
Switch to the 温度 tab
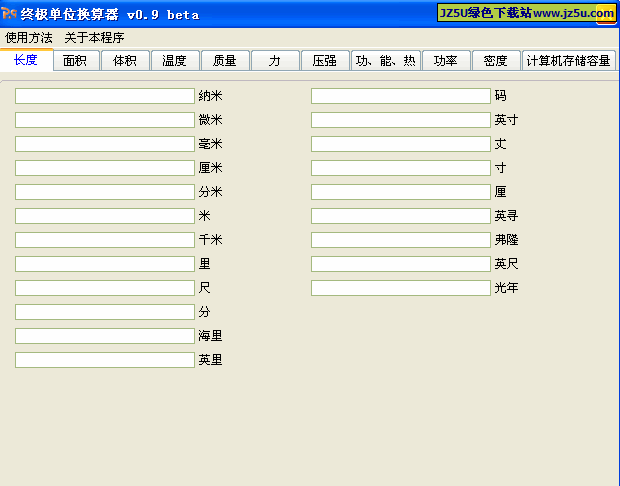coord(175,61)
